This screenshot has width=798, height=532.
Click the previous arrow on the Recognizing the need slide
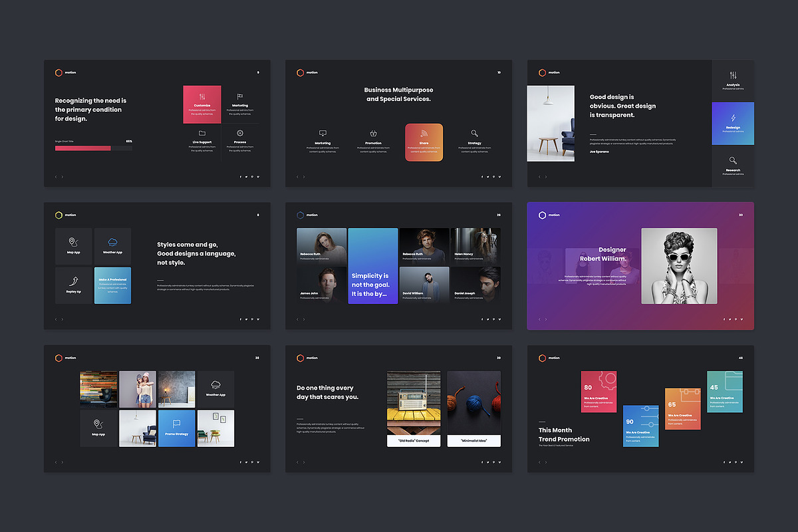click(x=56, y=177)
